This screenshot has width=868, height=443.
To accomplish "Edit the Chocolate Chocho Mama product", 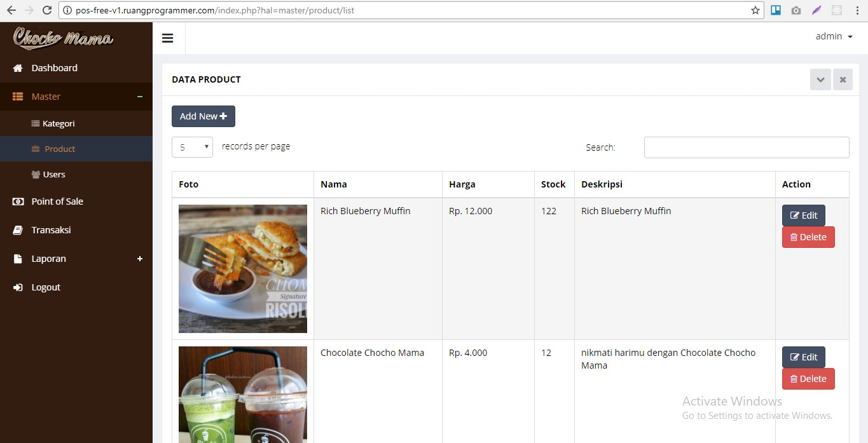I will tap(804, 357).
